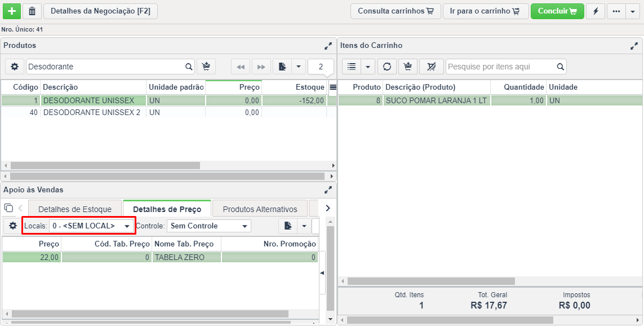Expand the top toolbar dropdown arrow

pos(633,11)
